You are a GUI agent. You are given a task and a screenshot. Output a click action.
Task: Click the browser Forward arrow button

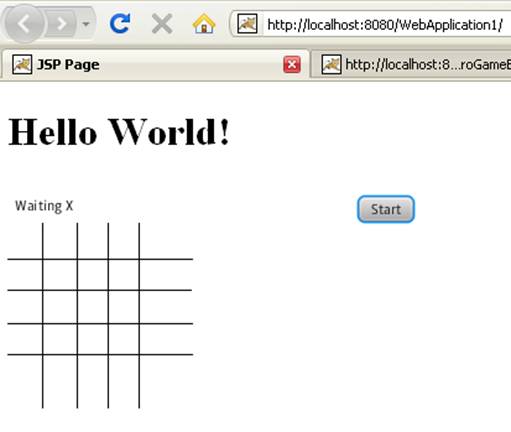(x=61, y=24)
